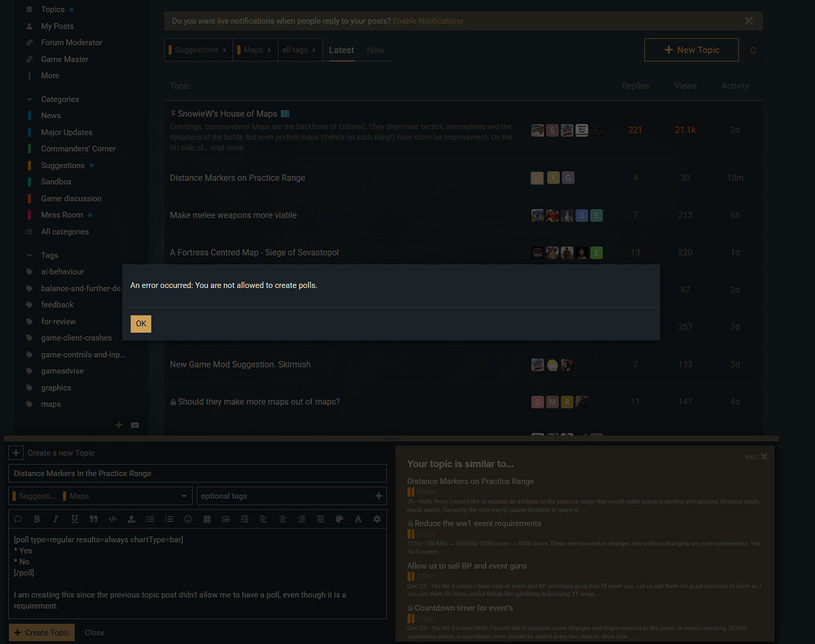
Task: Open the text color palette icon
Action: click(339, 518)
